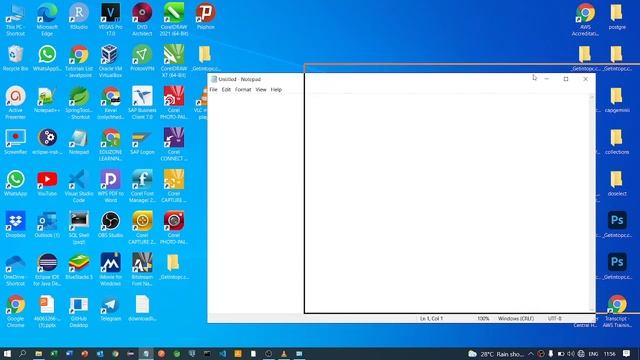Switch the ENG input language indicator

pyautogui.click(x=593, y=354)
